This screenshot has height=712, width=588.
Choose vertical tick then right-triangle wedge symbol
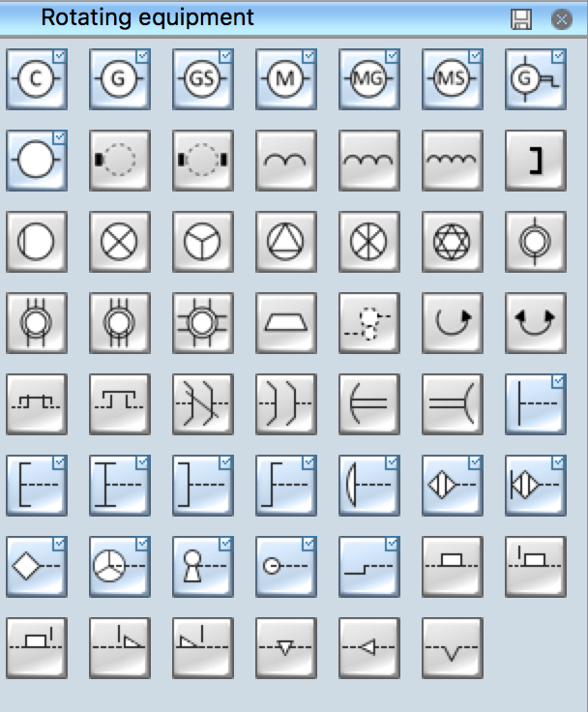120,648
